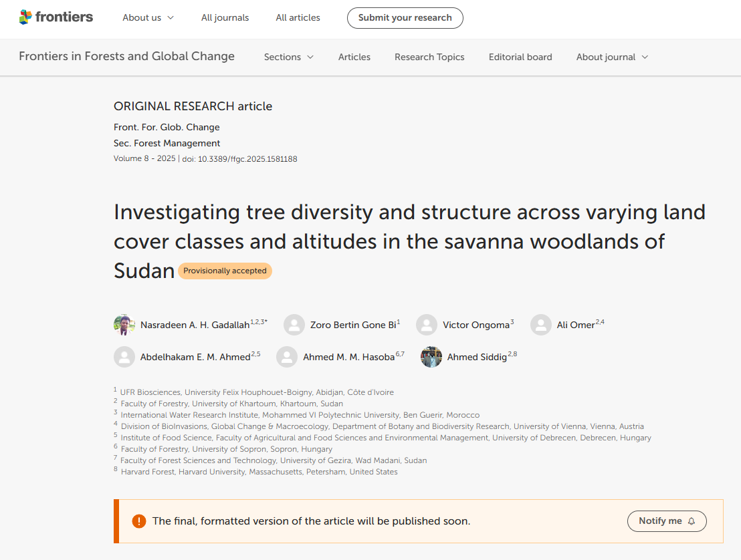
Task: Click Submit your research button
Action: pos(405,18)
